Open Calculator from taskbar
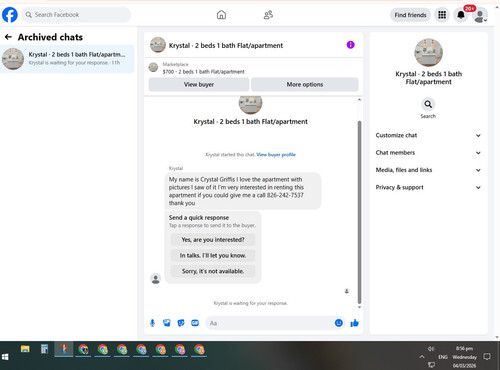The height and width of the screenshot is (370, 500). 44,349
